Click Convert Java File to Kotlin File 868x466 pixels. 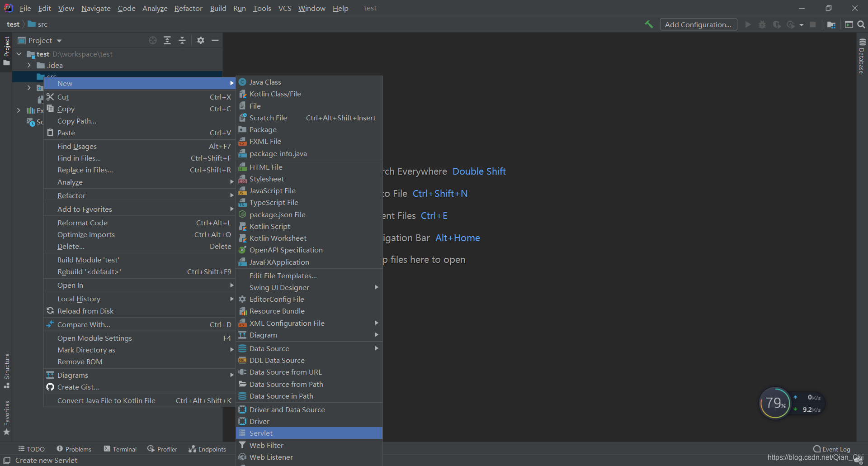point(139,400)
